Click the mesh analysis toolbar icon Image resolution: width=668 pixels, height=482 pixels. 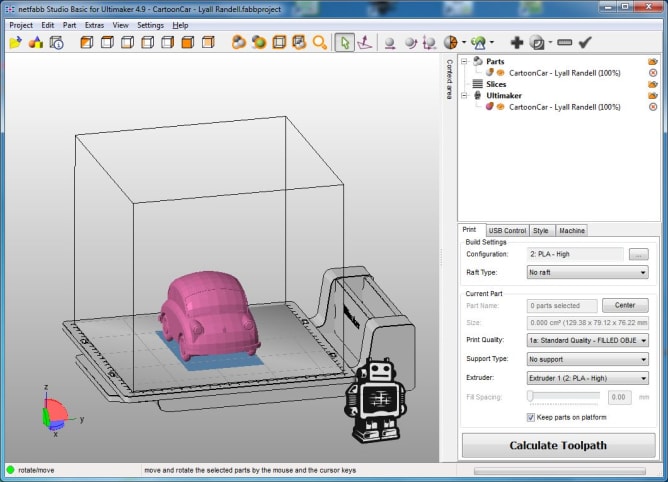479,42
